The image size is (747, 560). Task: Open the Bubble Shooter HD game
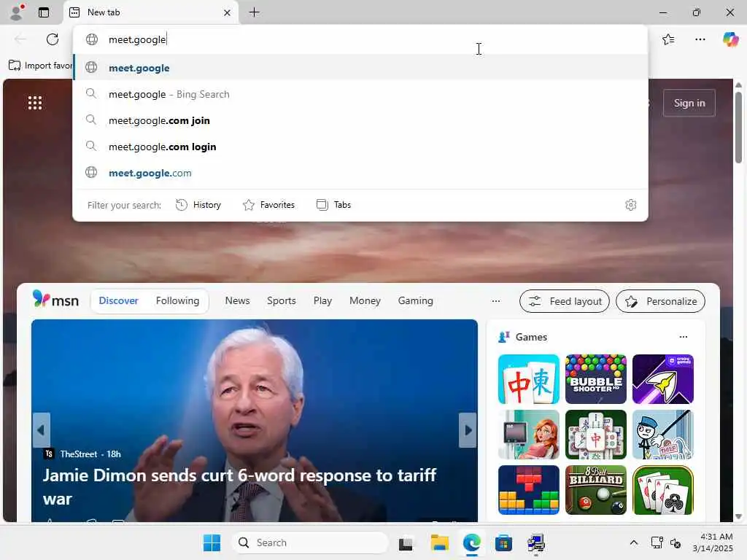595,379
